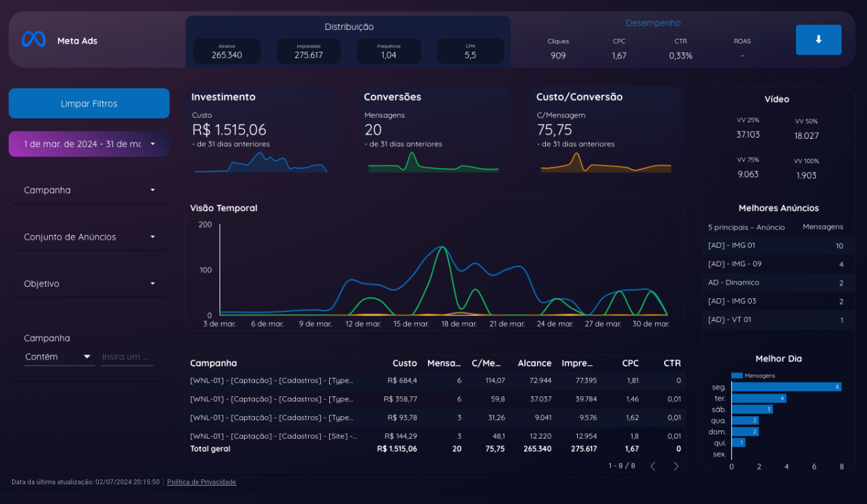
Task: Click the blue download arrow button
Action: click(x=818, y=40)
